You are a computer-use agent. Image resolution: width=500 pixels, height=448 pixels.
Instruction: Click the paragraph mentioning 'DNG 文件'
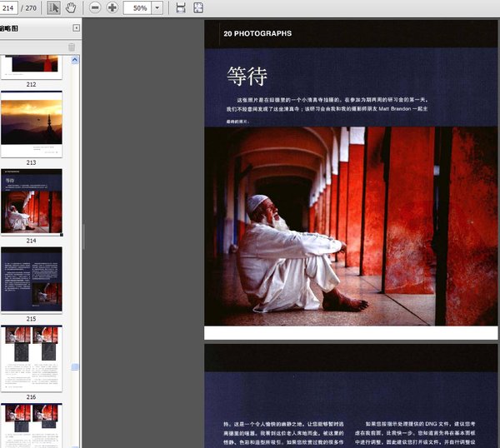[x=415, y=433]
